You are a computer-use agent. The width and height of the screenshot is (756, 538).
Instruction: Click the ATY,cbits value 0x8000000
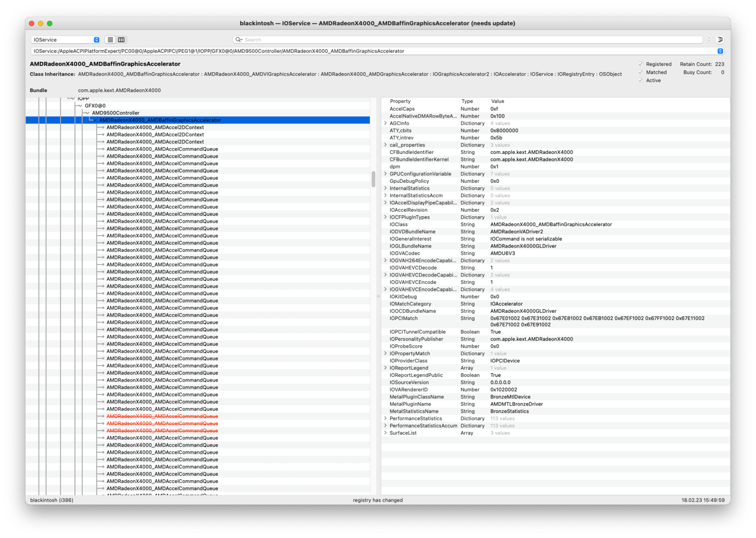504,131
